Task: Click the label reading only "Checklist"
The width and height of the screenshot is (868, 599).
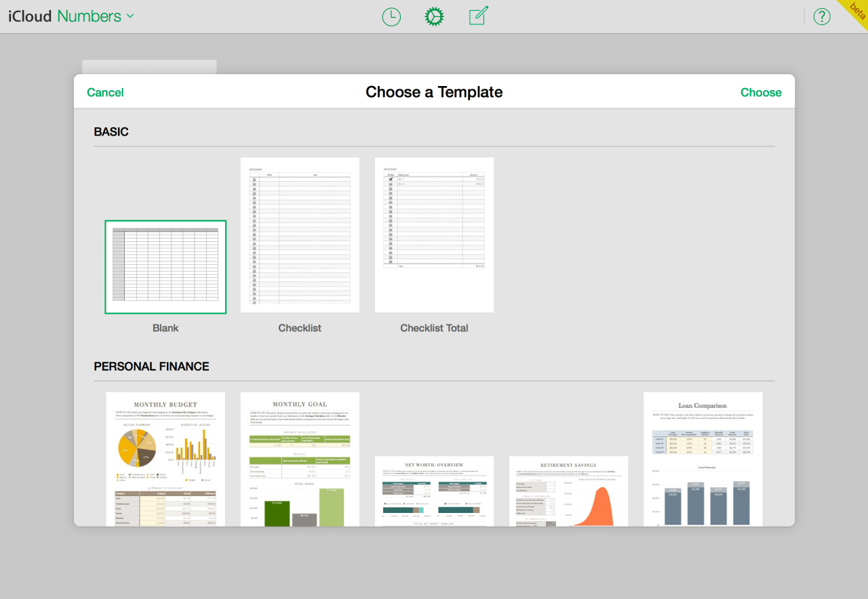Action: pyautogui.click(x=300, y=328)
